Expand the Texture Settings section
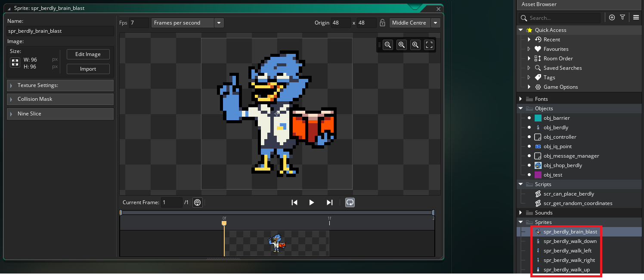 tap(60, 85)
